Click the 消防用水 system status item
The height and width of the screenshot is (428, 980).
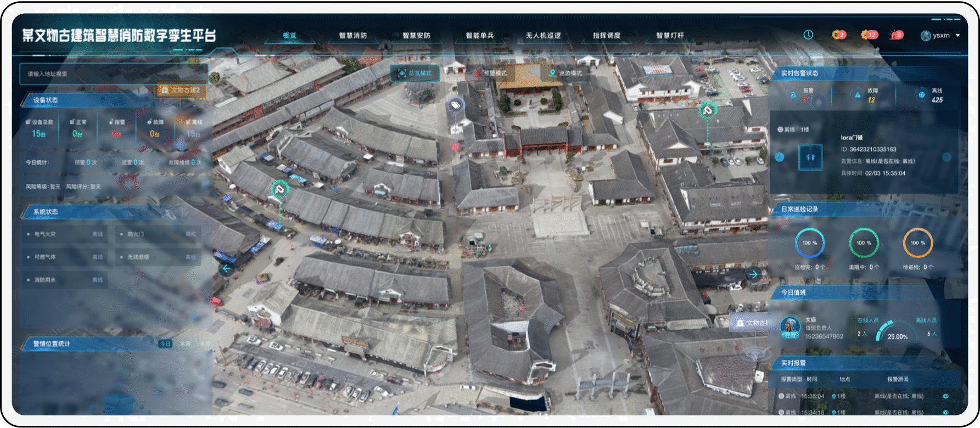coord(65,280)
